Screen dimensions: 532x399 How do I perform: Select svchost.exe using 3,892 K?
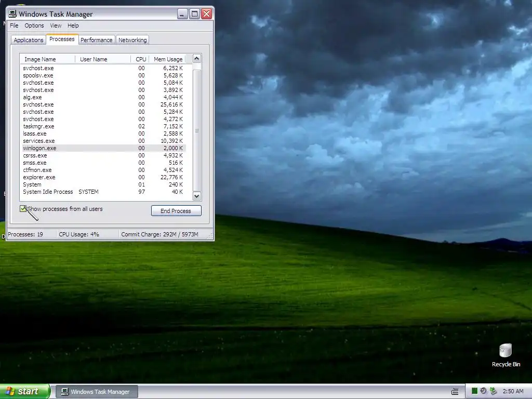[x=103, y=90]
